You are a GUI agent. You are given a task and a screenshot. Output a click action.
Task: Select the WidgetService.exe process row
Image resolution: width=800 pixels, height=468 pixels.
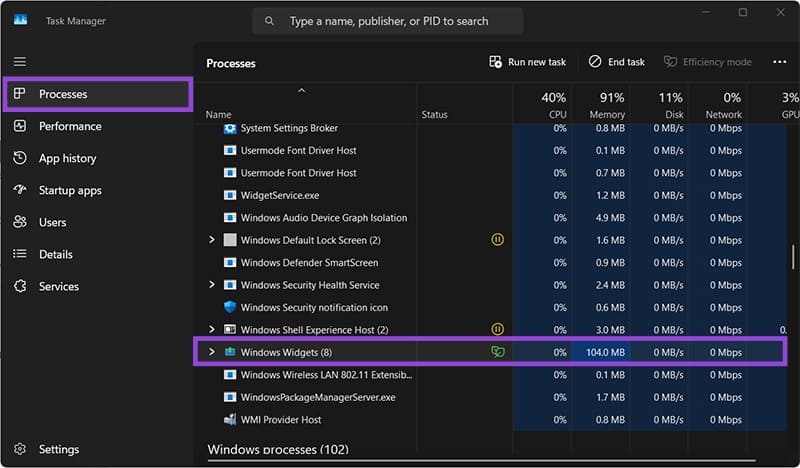[491, 195]
